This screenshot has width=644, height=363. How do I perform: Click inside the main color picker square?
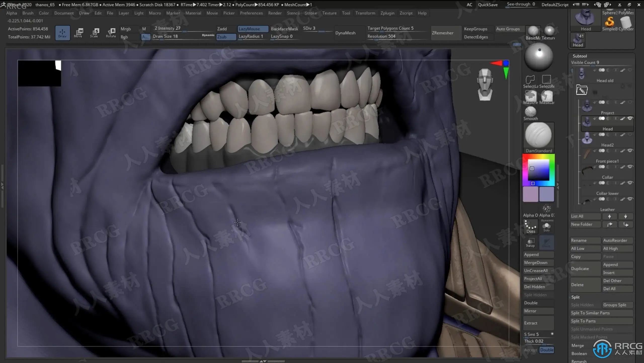(538, 170)
